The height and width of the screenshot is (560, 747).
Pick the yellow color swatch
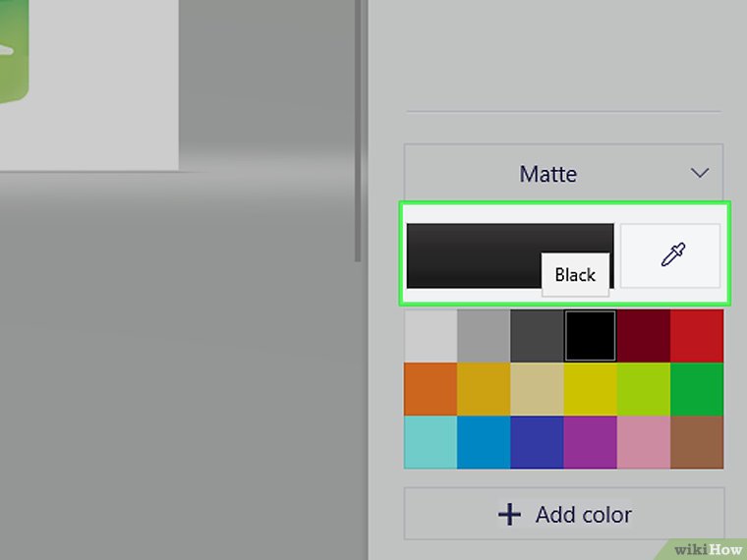pos(590,389)
